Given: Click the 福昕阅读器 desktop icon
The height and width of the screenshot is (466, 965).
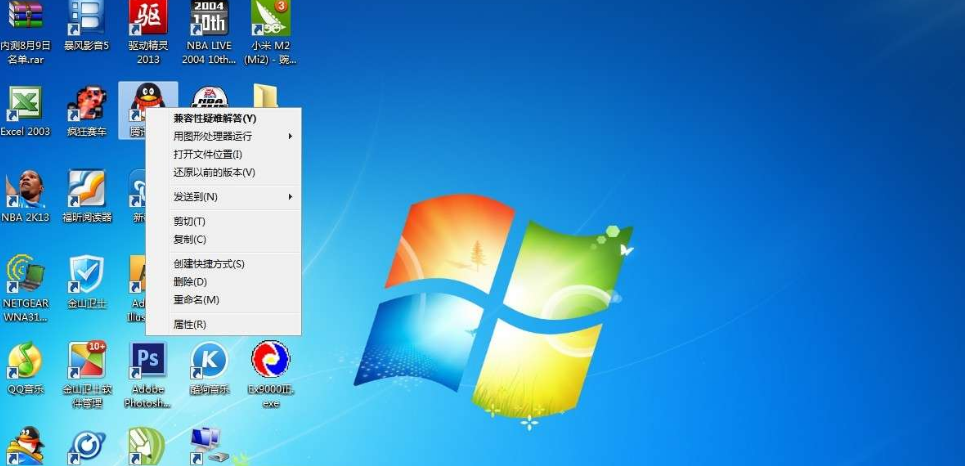Looking at the screenshot, I should [86, 189].
